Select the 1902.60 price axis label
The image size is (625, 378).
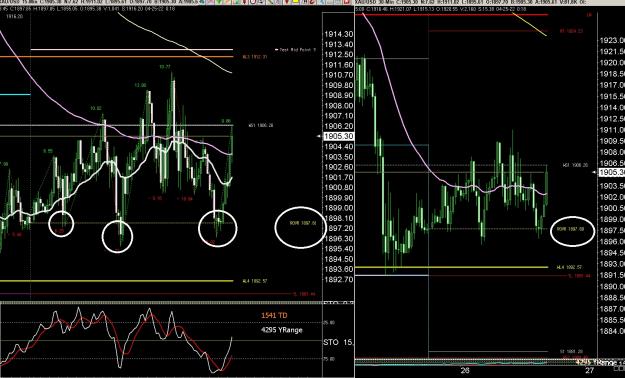339,167
